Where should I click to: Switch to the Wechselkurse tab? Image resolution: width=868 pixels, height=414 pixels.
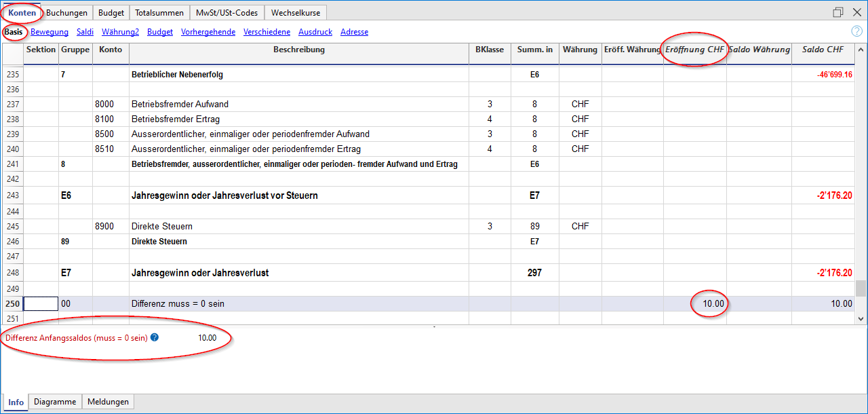click(296, 13)
